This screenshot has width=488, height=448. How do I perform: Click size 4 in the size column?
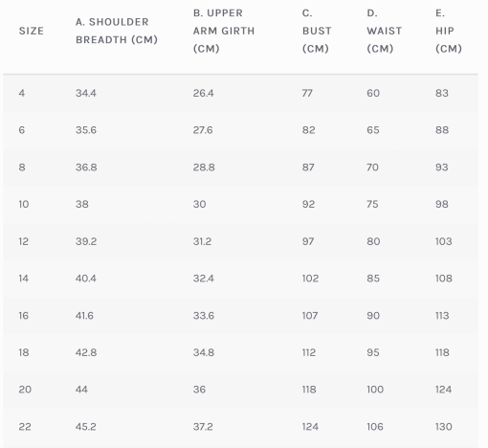[22, 93]
